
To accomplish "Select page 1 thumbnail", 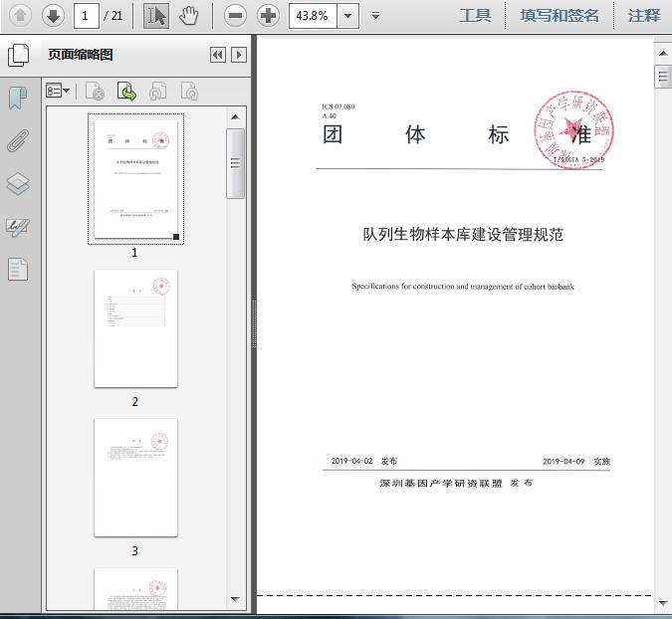I will [x=135, y=179].
